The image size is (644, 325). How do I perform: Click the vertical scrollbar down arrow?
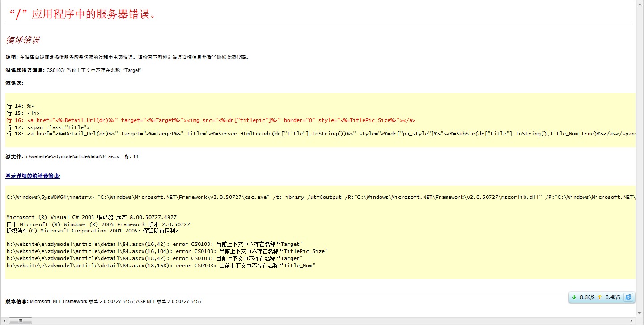click(x=640, y=314)
